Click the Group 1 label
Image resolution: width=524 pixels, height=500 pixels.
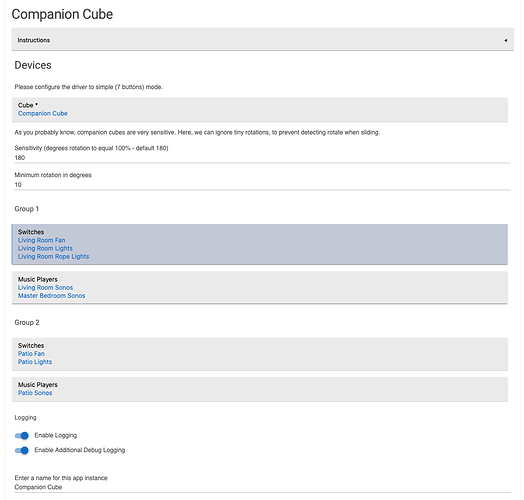(x=27, y=209)
